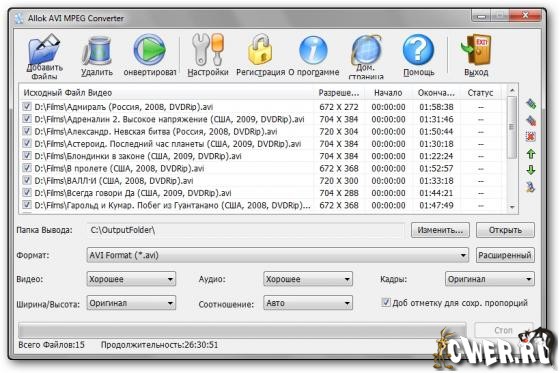Uncheck the Астероид file checkbox
This screenshot has height=373, width=560.
[26, 143]
